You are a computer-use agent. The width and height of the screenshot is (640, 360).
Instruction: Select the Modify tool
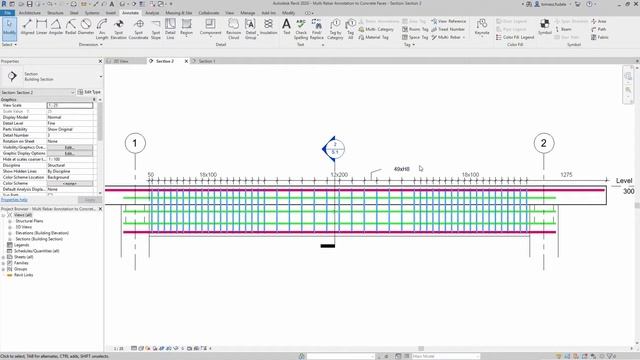pyautogui.click(x=9, y=29)
